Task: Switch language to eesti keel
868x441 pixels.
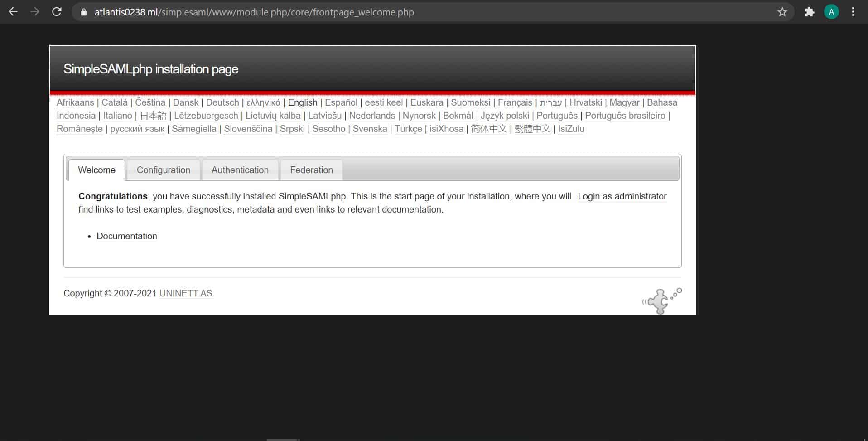Action: click(x=384, y=102)
